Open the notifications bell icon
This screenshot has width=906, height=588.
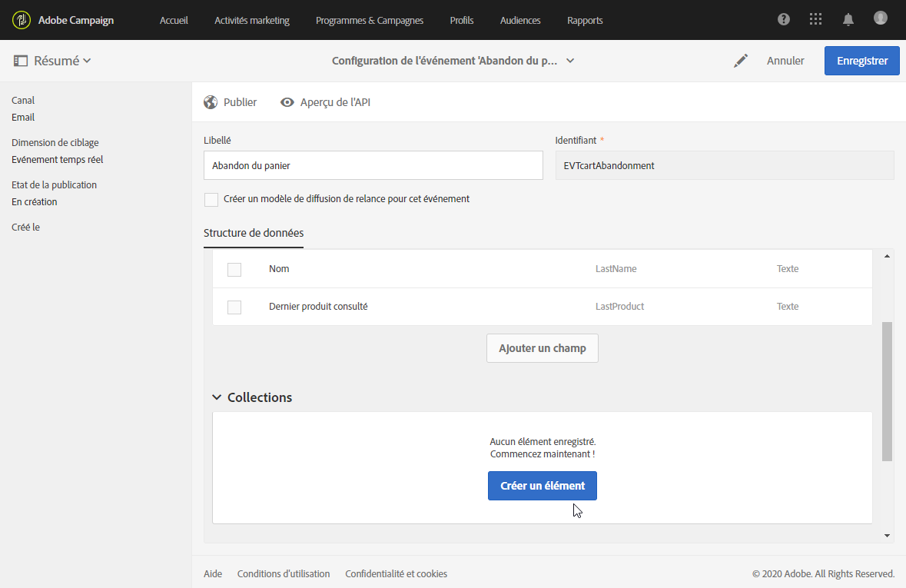click(x=848, y=20)
